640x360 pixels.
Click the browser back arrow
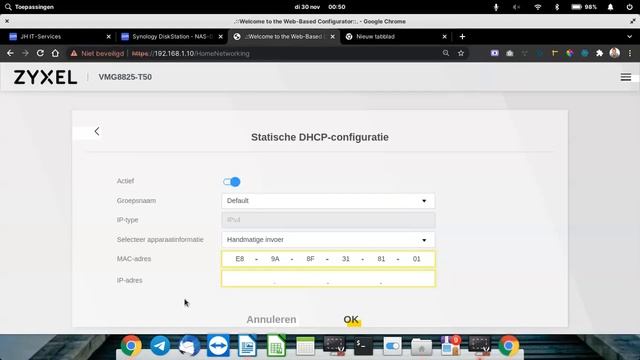[10, 53]
